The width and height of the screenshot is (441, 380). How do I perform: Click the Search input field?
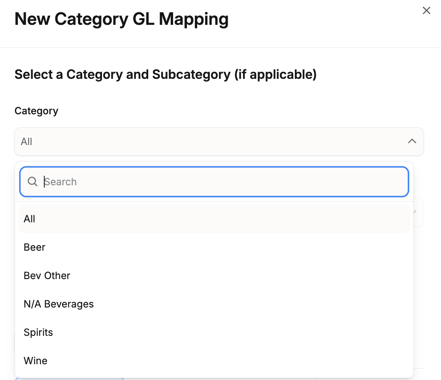(214, 182)
